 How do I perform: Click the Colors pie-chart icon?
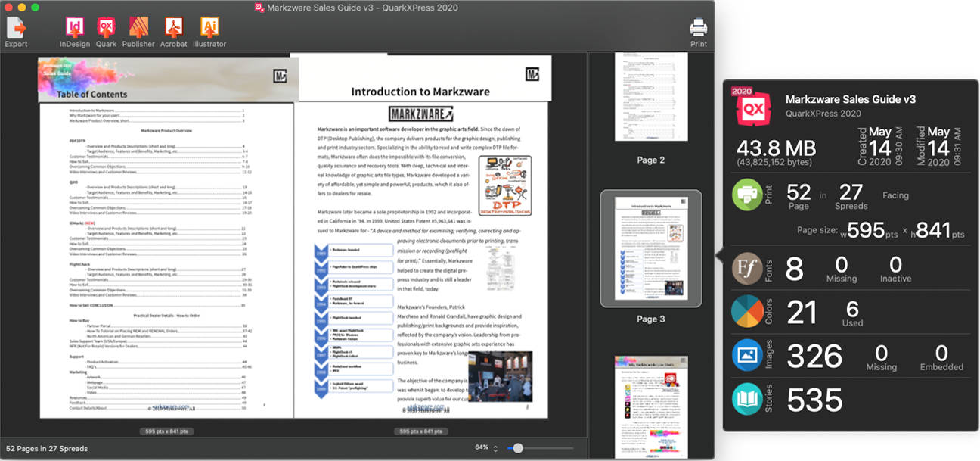coord(747,312)
